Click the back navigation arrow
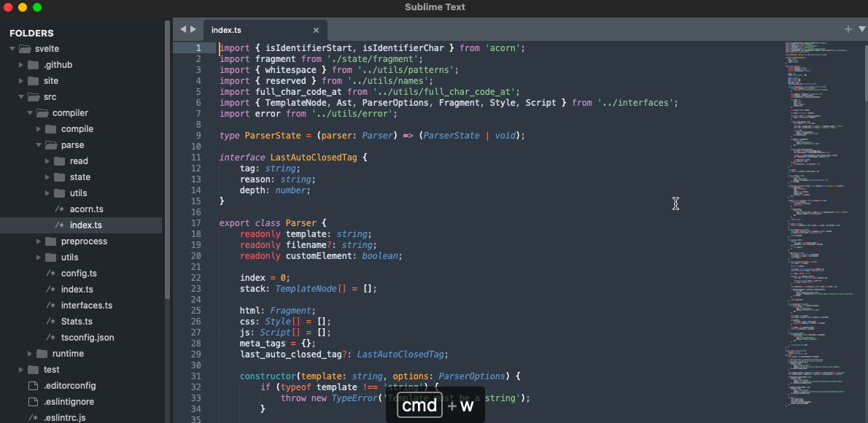This screenshot has width=868, height=423. pos(182,30)
